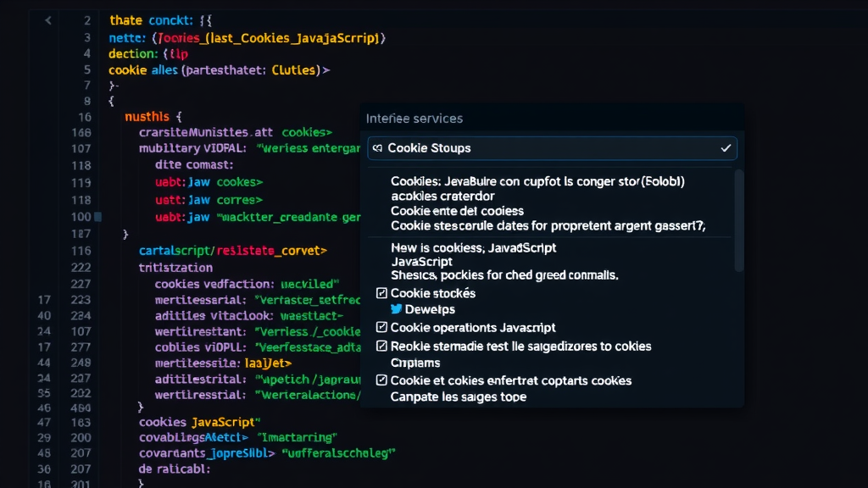This screenshot has height=488, width=868.
Task: Click the Interfee services panel header
Action: (x=413, y=118)
